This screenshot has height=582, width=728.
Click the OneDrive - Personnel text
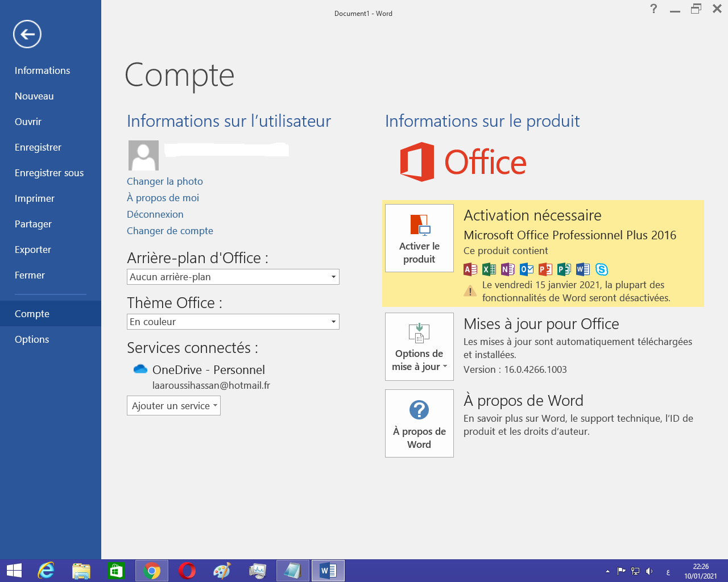209,369
